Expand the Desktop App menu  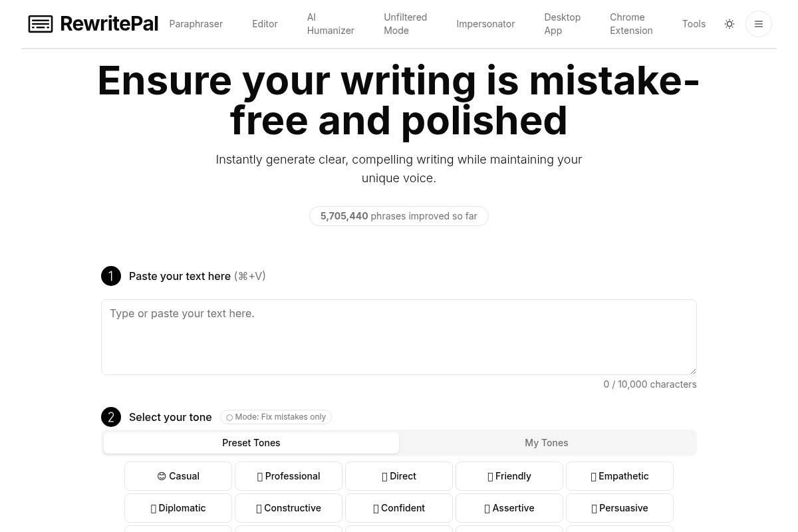pyautogui.click(x=562, y=24)
